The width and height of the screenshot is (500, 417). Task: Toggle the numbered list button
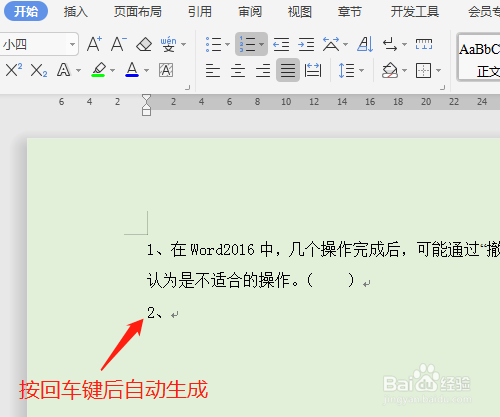[247, 44]
